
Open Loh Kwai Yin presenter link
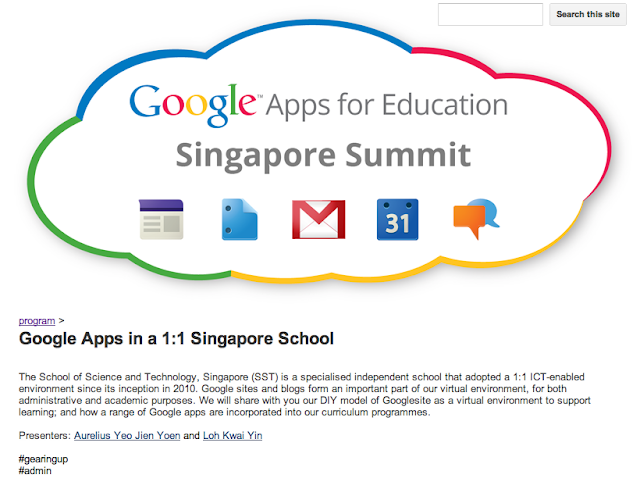tap(233, 436)
